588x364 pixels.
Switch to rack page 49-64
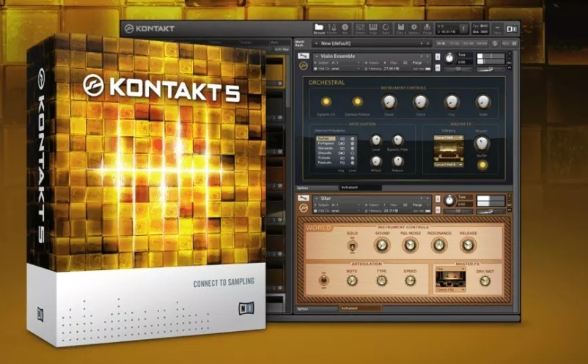pos(482,43)
